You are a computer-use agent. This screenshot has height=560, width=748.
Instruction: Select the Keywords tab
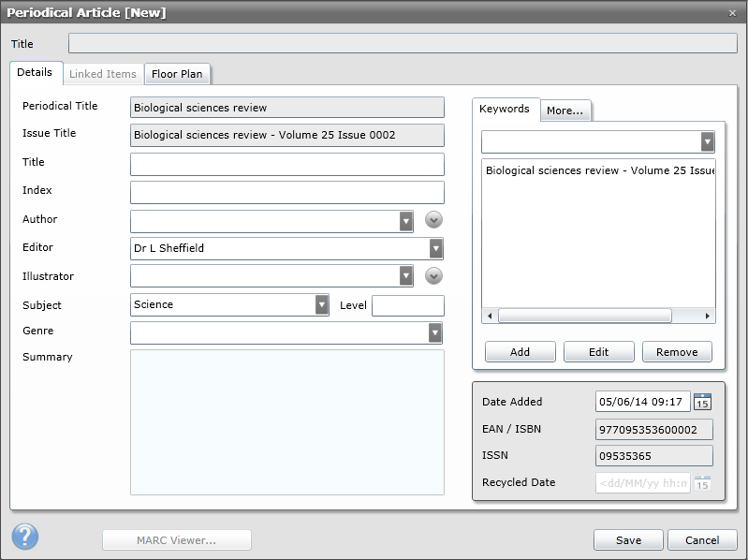[505, 109]
